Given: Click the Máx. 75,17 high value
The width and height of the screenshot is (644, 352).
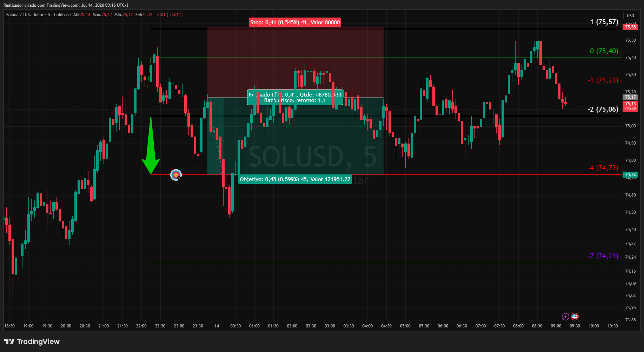Looking at the screenshot, I should tap(102, 15).
